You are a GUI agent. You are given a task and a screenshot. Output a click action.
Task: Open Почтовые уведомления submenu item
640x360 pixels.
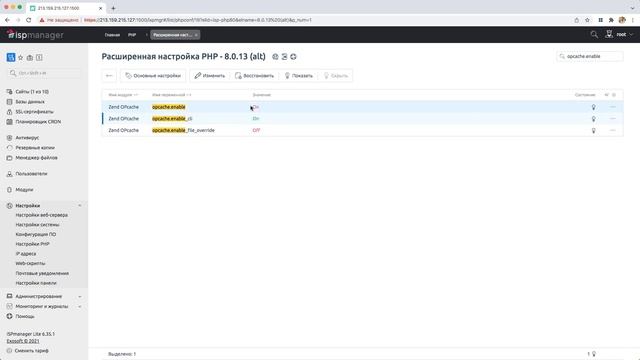(42, 273)
